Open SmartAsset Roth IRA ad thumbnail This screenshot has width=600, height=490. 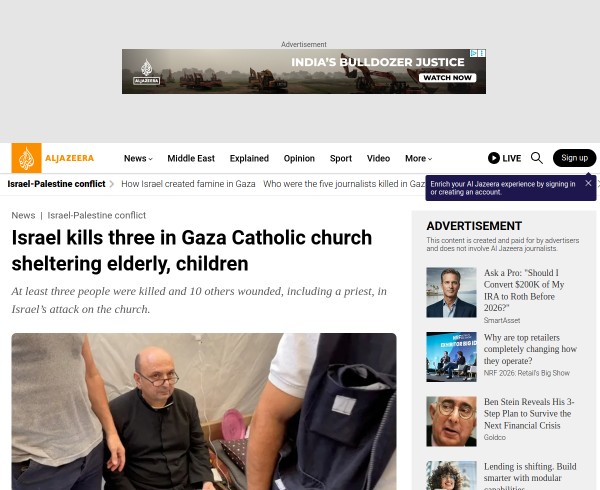coord(451,292)
